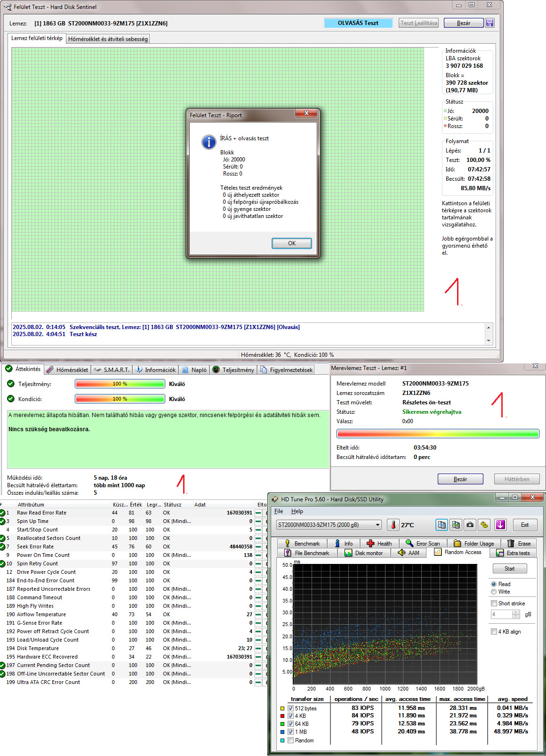This screenshot has height=756, width=546.
Task: Switch to Lemez felületi térkép tab
Action: (x=37, y=38)
